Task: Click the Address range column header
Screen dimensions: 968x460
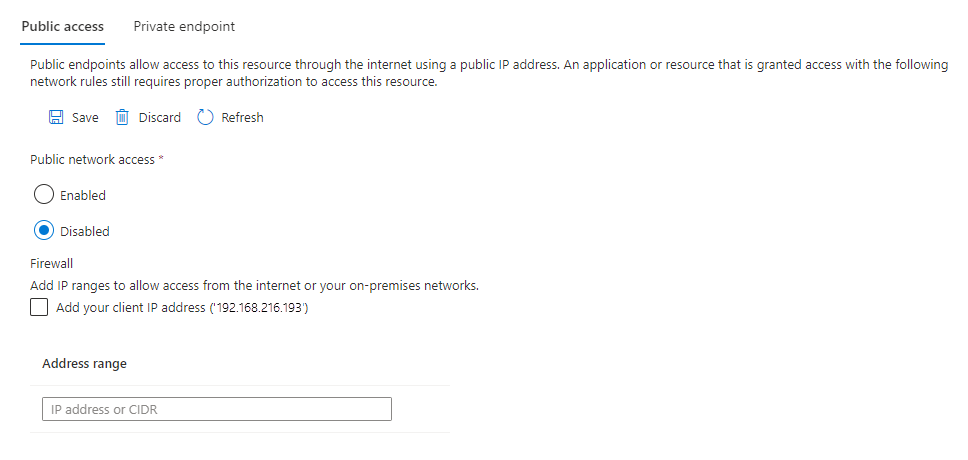Action: coord(84,364)
